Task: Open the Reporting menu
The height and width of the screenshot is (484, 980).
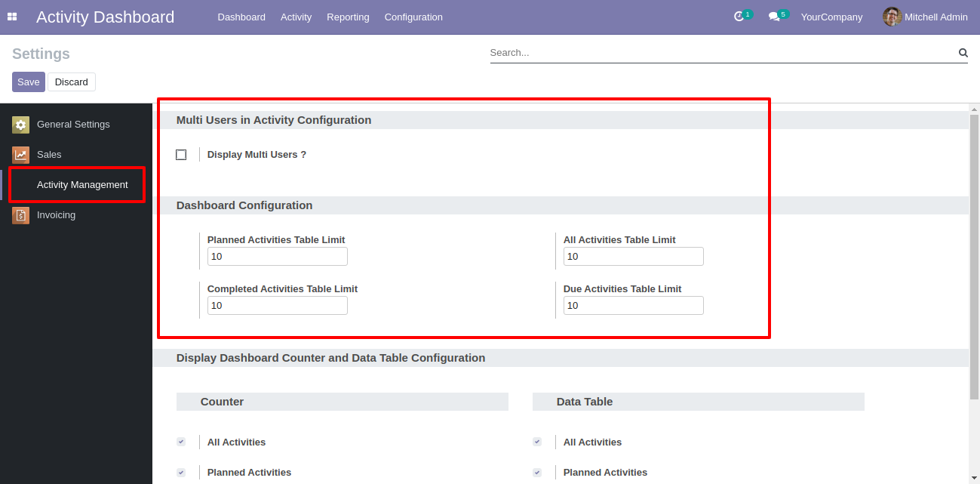Action: tap(348, 17)
